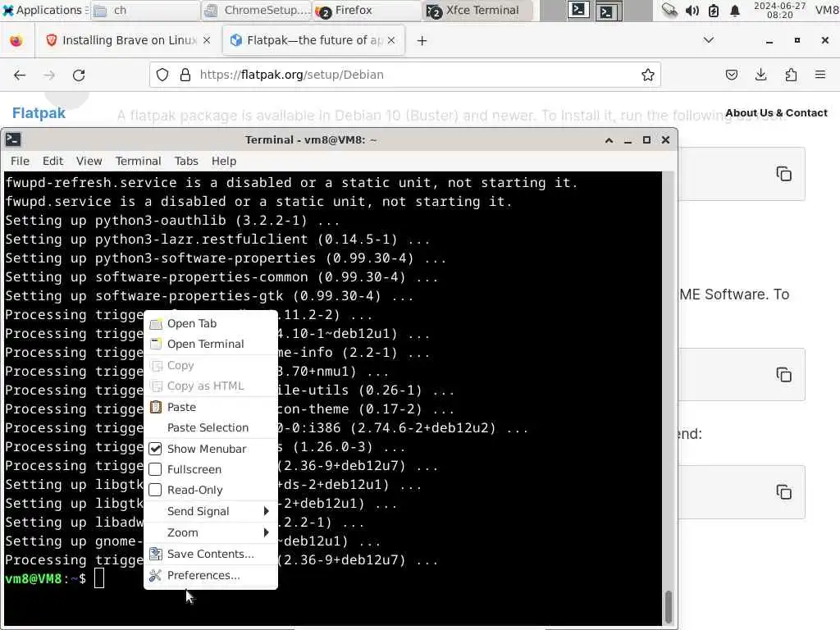Click the panel clock 2024-06-27 08:20
Viewport: 840px width, 630px height.
pyautogui.click(x=779, y=10)
